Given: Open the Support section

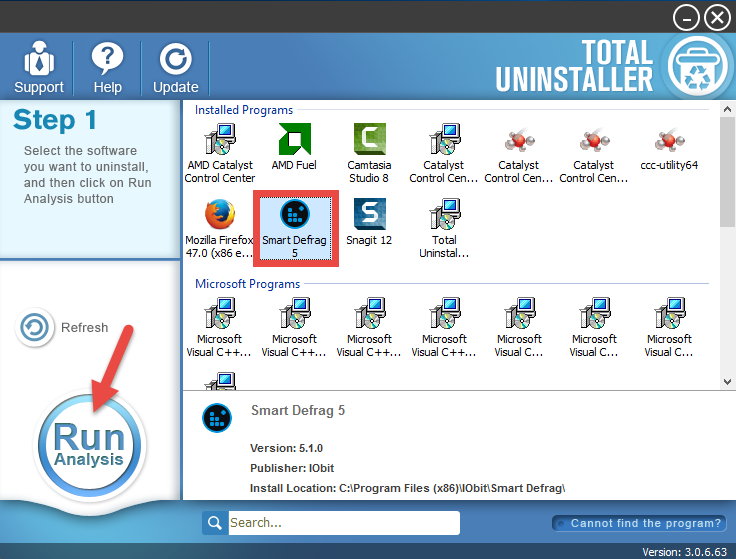Looking at the screenshot, I should coord(38,68).
